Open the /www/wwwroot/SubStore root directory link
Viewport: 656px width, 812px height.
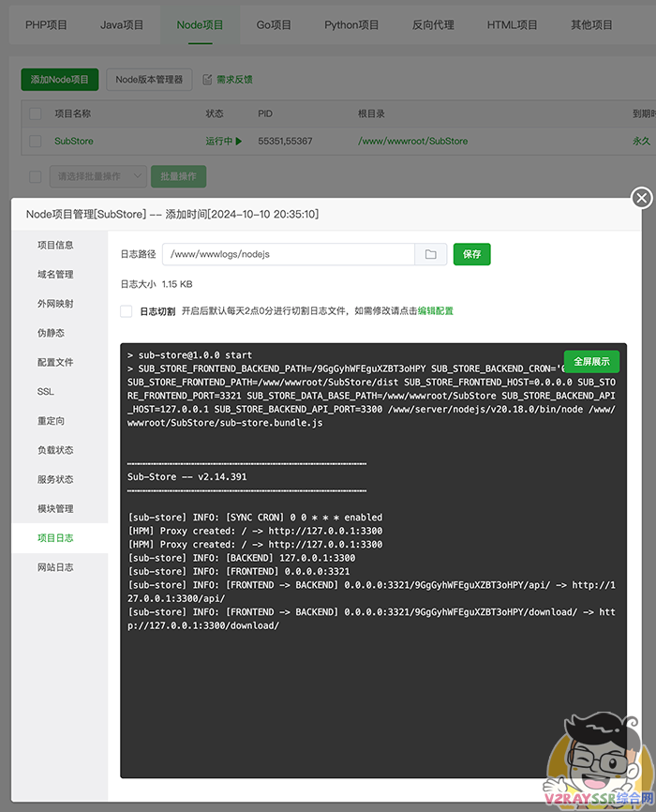pos(412,142)
